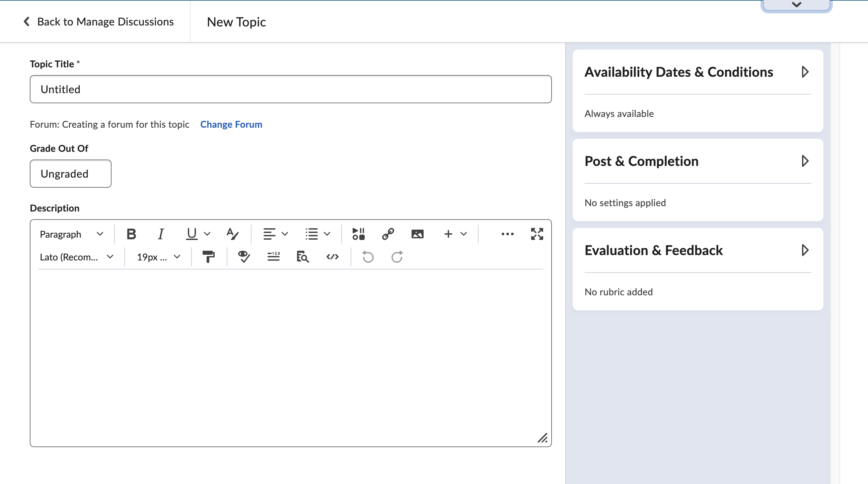This screenshot has width=868, height=484.
Task: Click the Change Forum link
Action: click(x=231, y=124)
